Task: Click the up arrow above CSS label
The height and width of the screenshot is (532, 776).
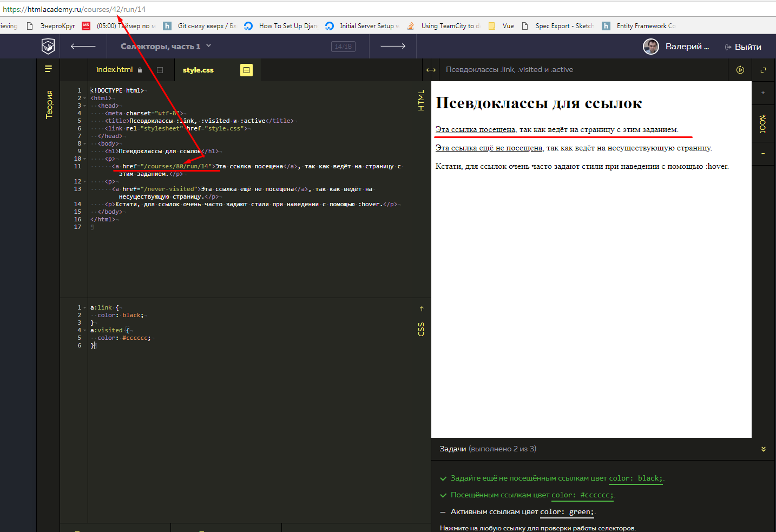Action: click(422, 309)
